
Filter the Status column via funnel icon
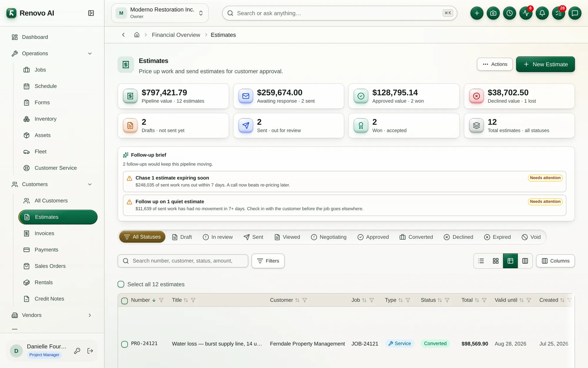coord(447,300)
